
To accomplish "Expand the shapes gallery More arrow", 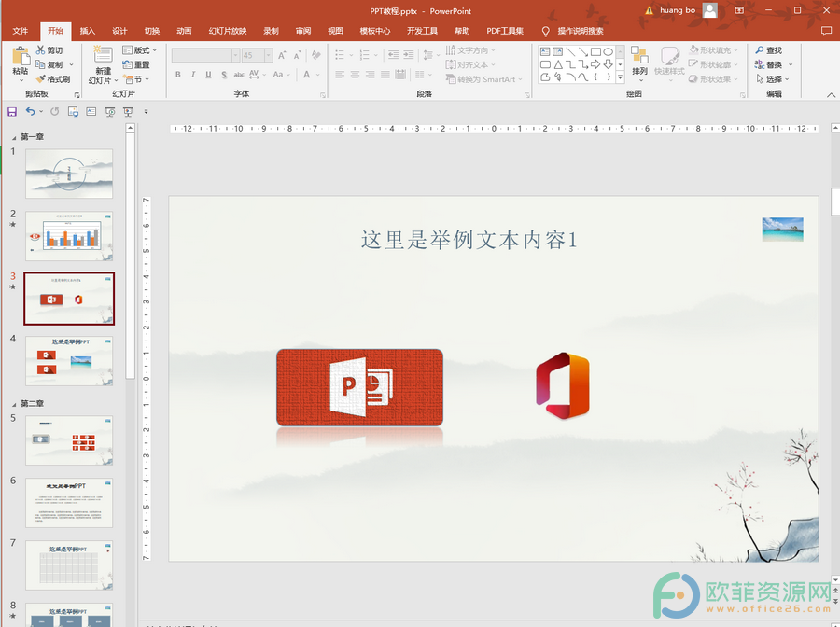I will pos(620,77).
